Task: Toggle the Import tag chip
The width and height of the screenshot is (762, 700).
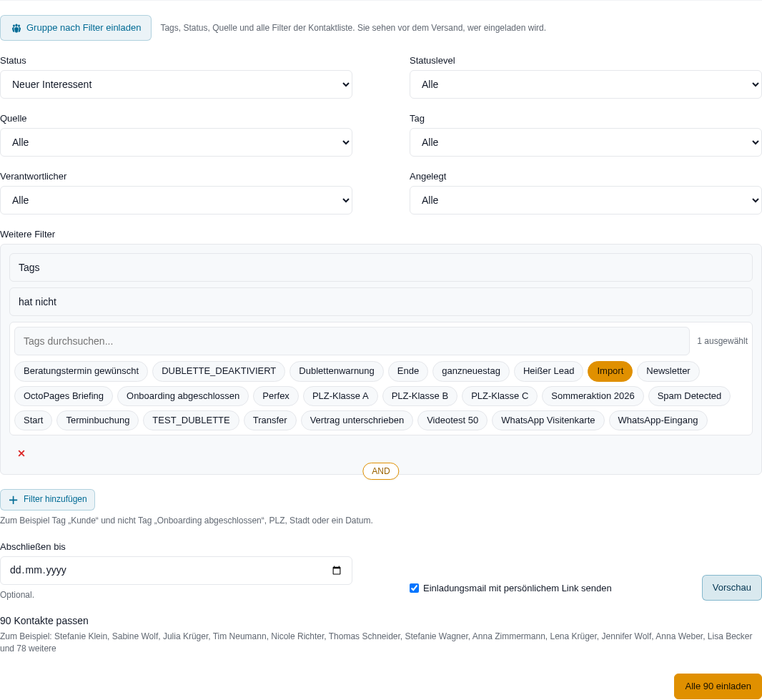Action: tap(610, 371)
